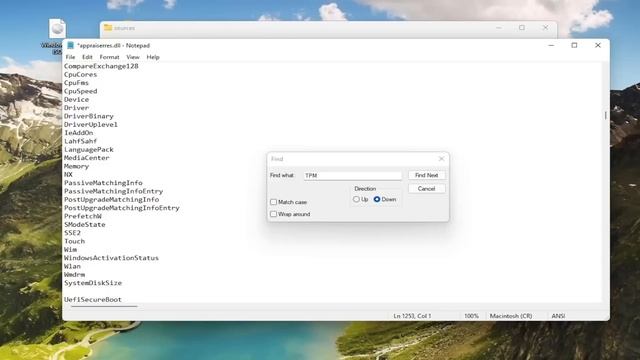
Task: Close the sources folder window
Action: 546,28
